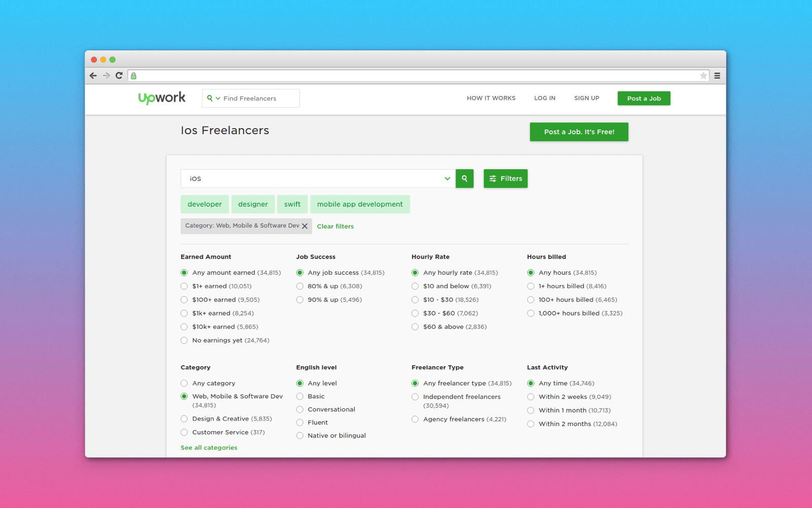The height and width of the screenshot is (508, 812).
Task: Open search type dropdown arrow in header
Action: (x=218, y=99)
